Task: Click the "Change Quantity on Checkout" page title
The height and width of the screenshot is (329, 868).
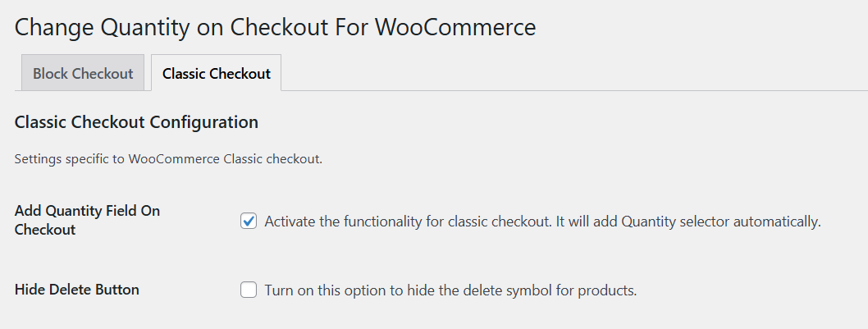Action: pos(275,26)
